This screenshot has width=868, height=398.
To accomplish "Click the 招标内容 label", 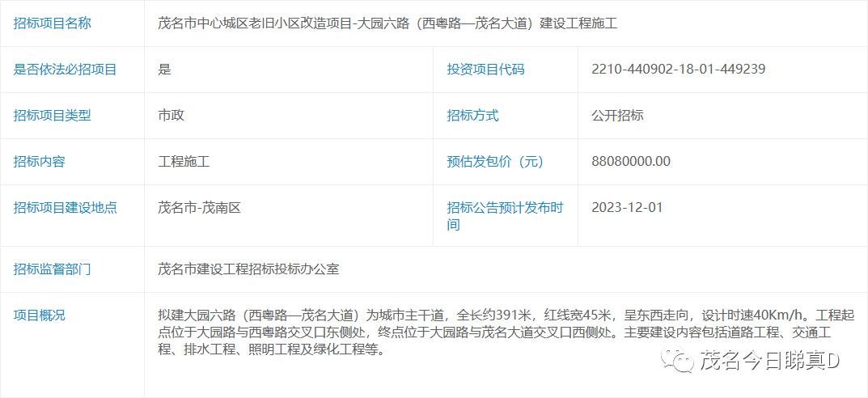I will pyautogui.click(x=40, y=162).
